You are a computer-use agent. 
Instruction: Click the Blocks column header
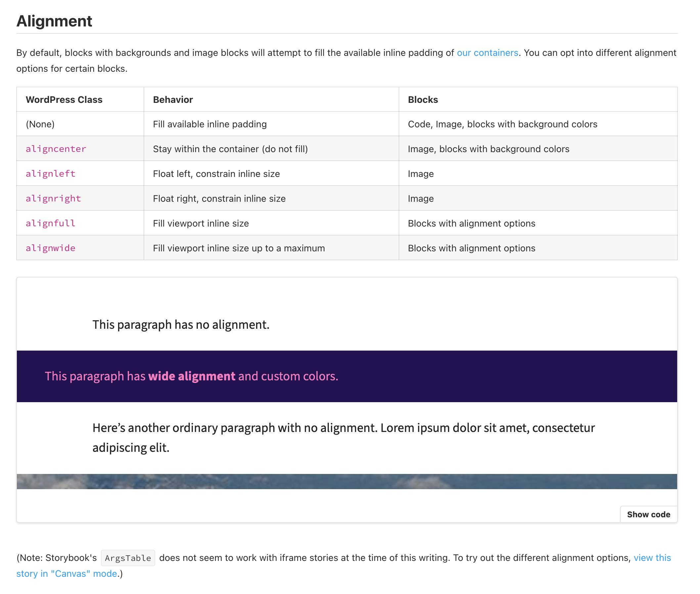pos(422,100)
